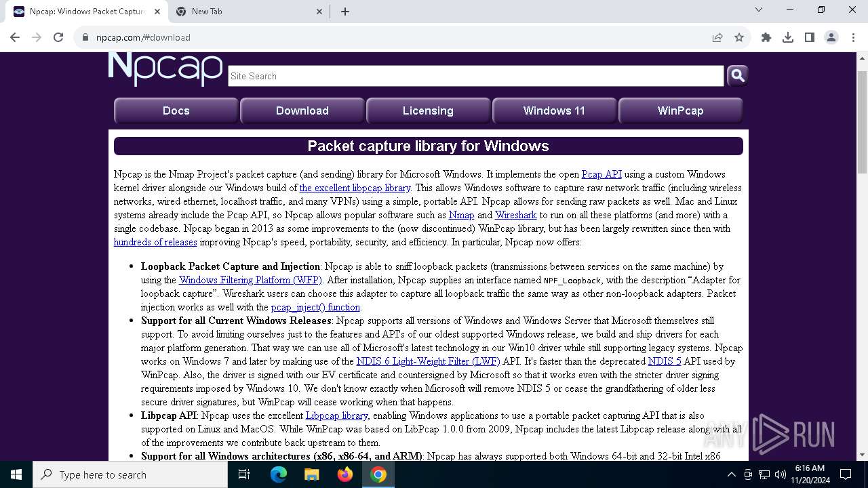Follow the Pcap API link

601,174
